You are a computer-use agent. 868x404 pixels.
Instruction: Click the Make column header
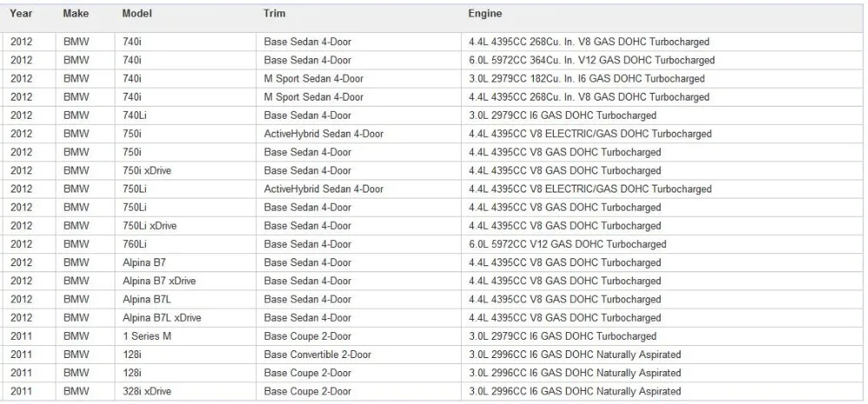point(75,13)
